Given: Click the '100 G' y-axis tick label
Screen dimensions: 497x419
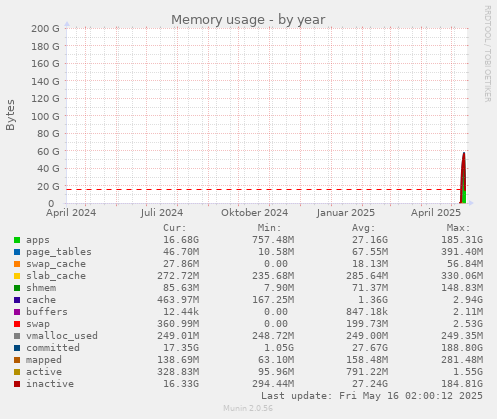Looking at the screenshot, I should pos(45,116).
